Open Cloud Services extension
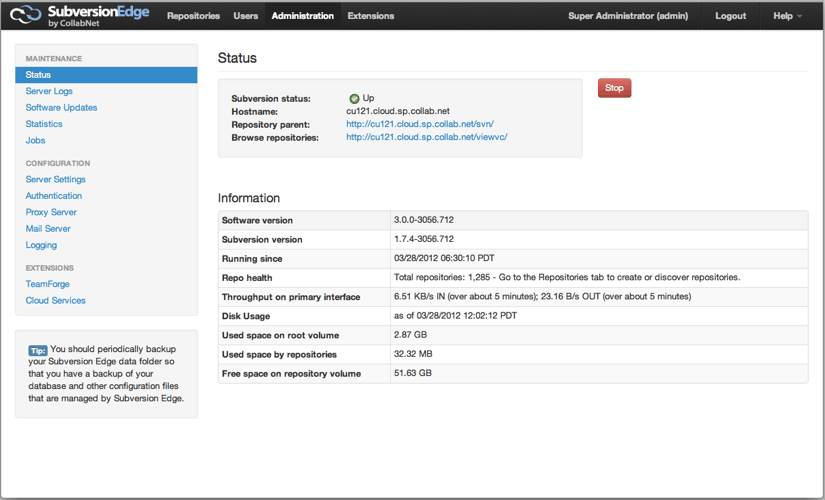The width and height of the screenshot is (825, 500). (x=55, y=300)
